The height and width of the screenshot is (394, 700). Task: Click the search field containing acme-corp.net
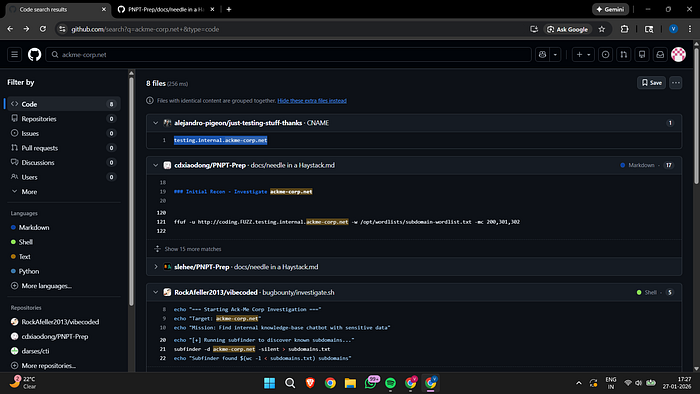coord(288,54)
